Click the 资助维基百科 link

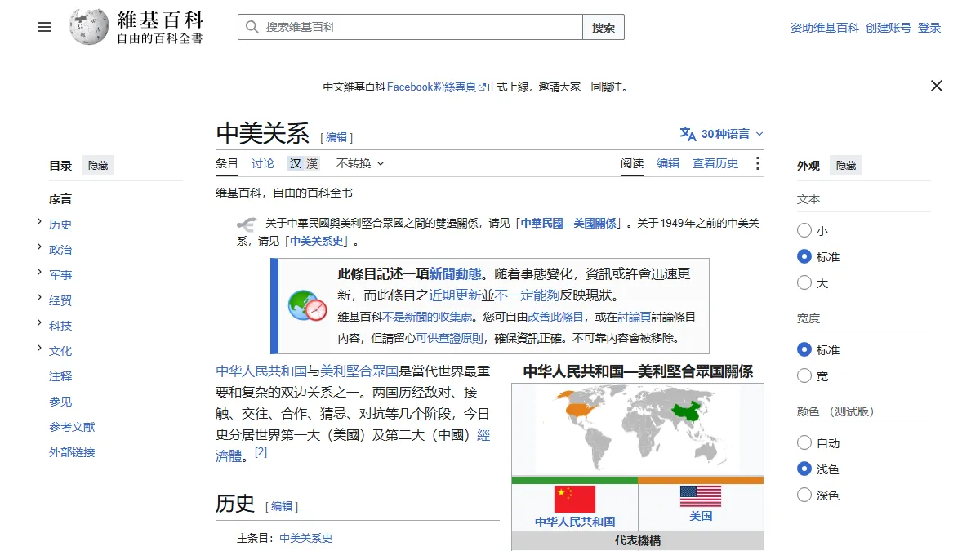(825, 28)
